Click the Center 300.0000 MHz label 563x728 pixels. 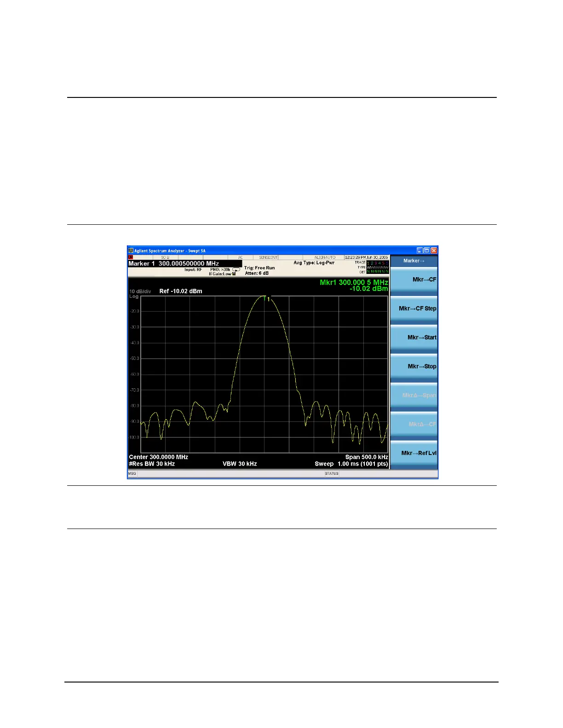[x=158, y=457]
